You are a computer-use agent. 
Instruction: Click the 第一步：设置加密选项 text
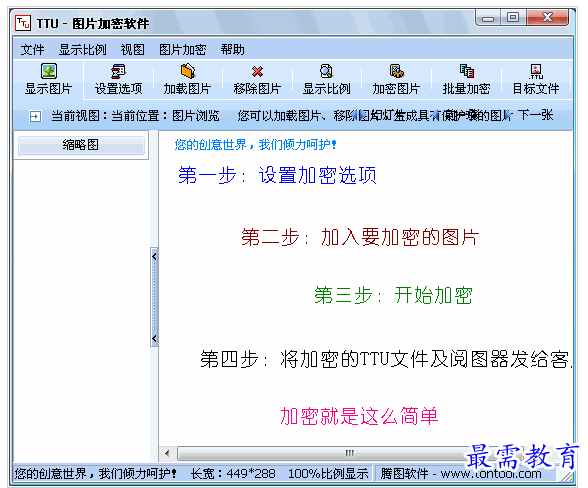click(278, 175)
